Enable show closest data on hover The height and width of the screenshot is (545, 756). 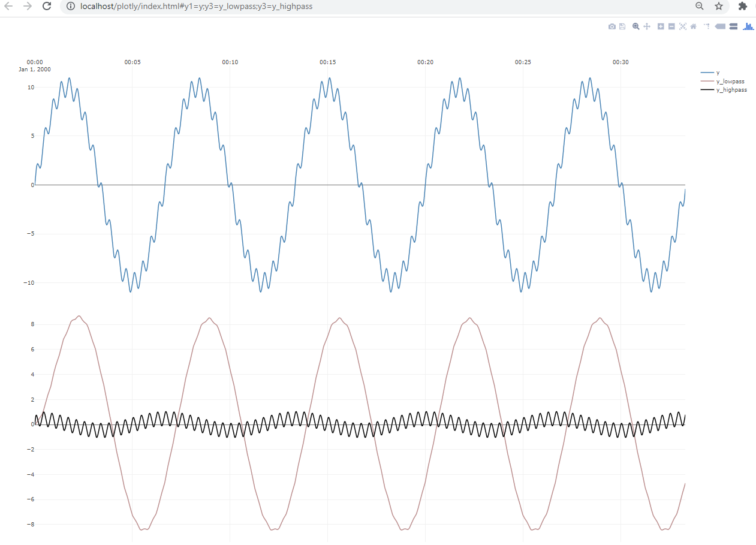719,26
